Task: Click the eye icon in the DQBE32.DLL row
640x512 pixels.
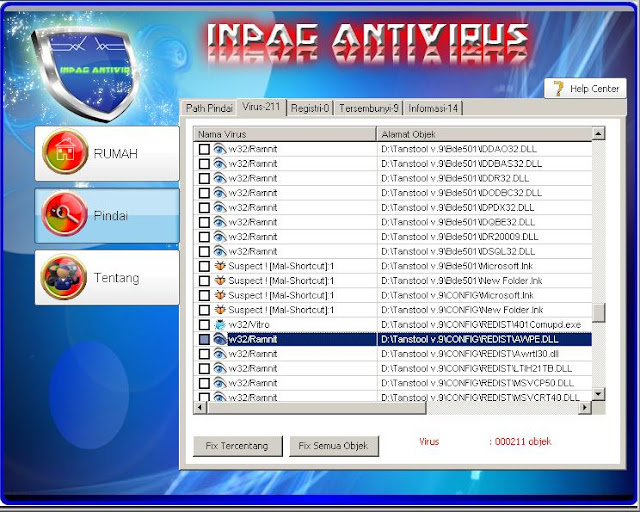Action: coord(220,223)
